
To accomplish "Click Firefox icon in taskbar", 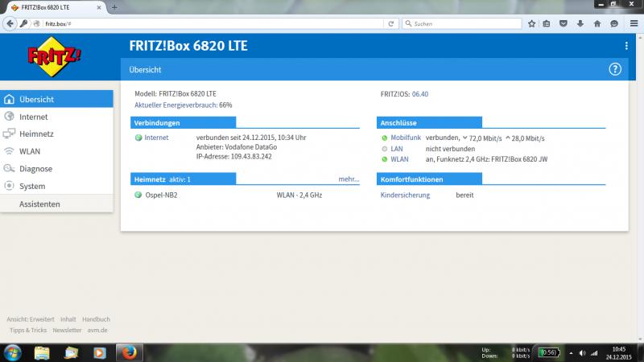I will [x=129, y=353].
